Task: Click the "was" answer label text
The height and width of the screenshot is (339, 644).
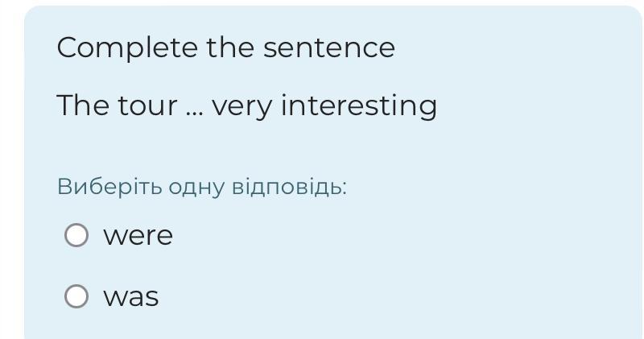Action: [130, 297]
